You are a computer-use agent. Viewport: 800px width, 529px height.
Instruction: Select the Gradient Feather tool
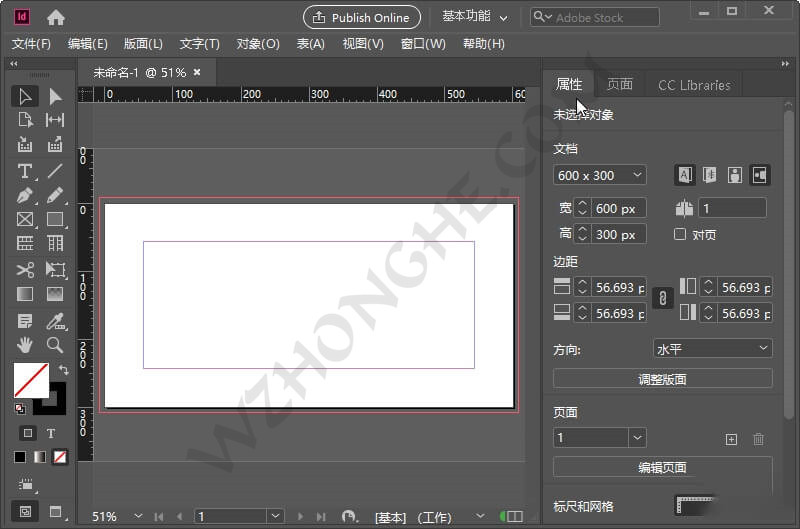pos(55,294)
